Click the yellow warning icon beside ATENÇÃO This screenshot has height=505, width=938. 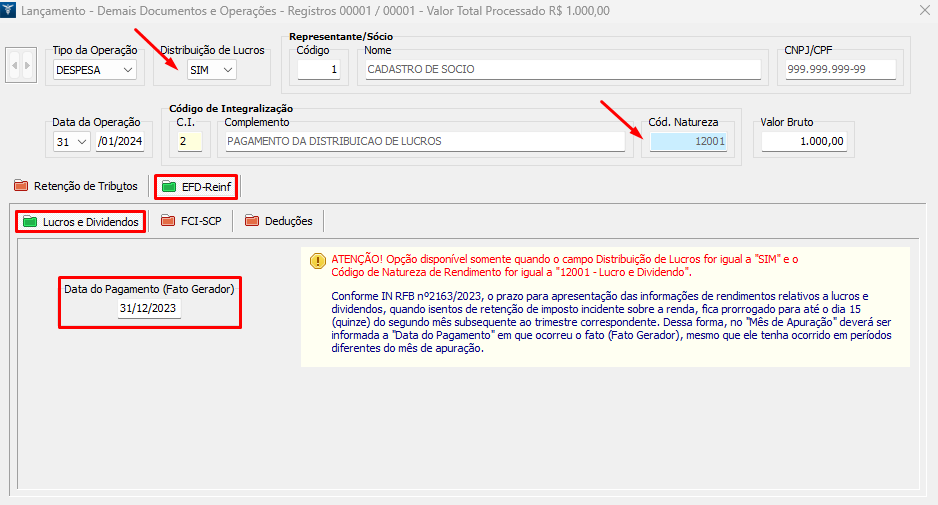317,261
